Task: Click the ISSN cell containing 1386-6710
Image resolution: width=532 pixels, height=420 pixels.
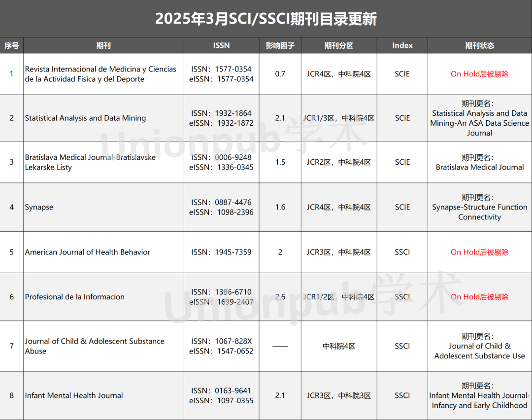Action: click(x=221, y=297)
